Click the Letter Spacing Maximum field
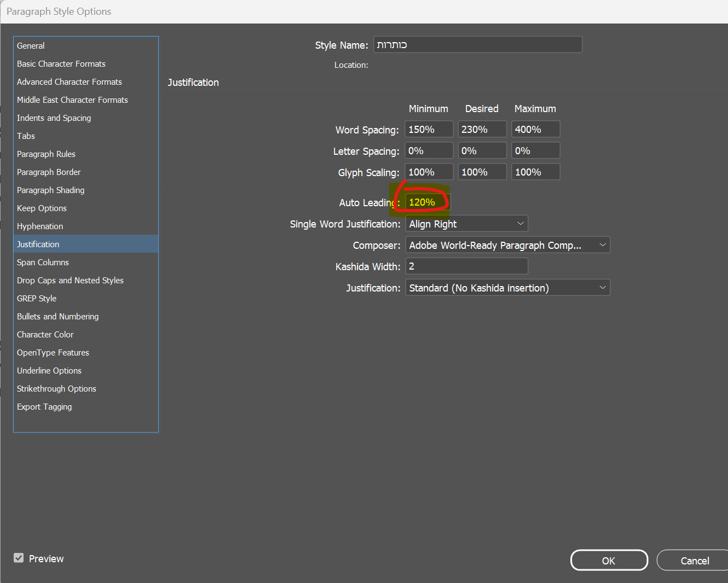 (x=536, y=151)
